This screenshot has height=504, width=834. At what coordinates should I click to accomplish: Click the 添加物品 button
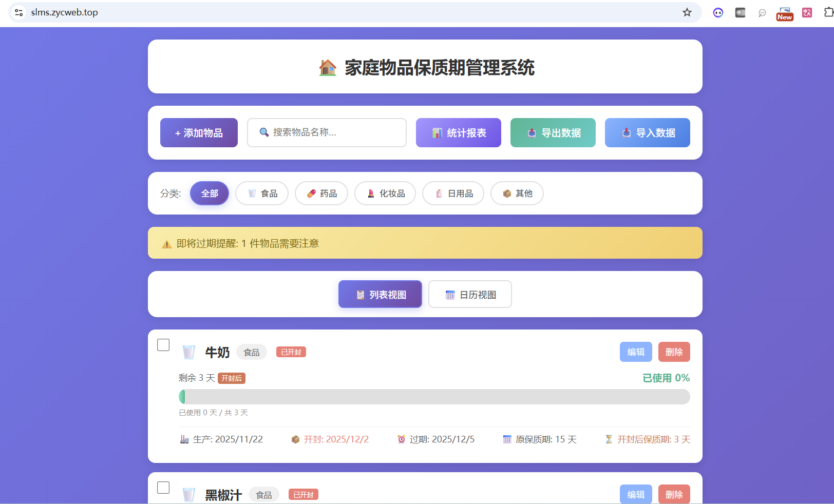[199, 133]
